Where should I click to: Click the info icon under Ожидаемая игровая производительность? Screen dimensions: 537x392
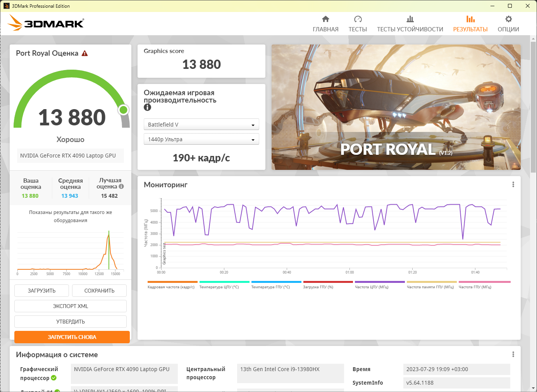(147, 108)
